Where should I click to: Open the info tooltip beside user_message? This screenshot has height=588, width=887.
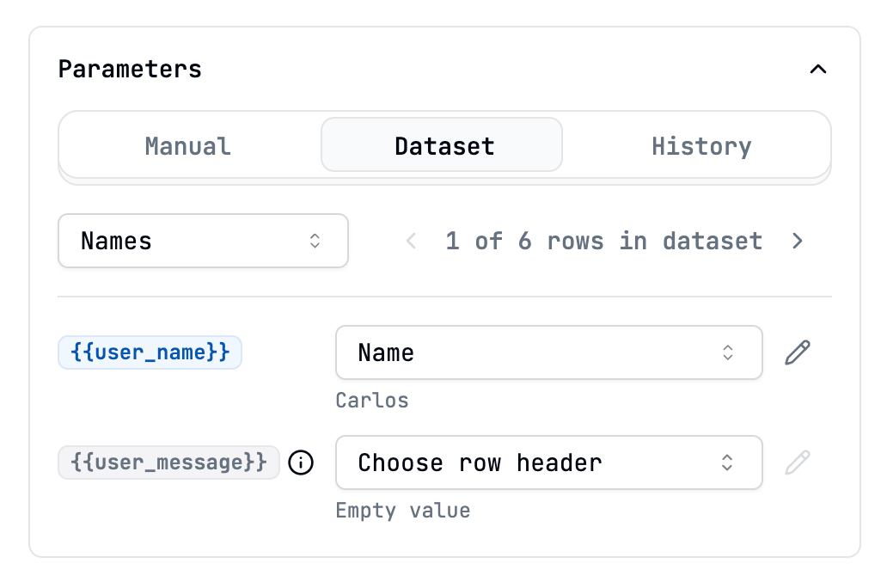pos(301,462)
